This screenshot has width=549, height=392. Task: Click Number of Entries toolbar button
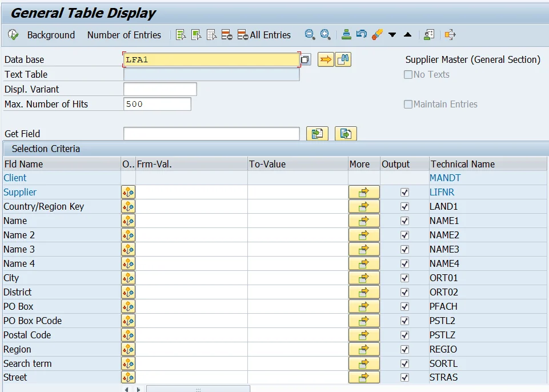tap(124, 35)
